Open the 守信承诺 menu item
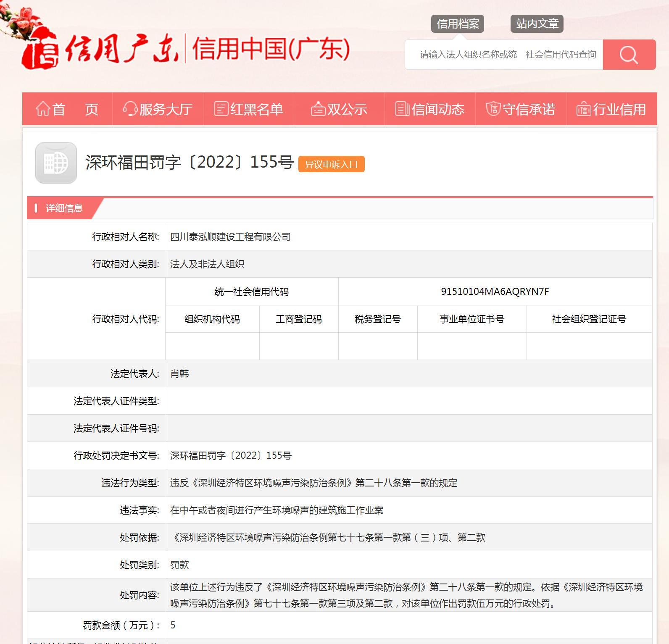Viewport: 669px width, 644px height. (521, 109)
